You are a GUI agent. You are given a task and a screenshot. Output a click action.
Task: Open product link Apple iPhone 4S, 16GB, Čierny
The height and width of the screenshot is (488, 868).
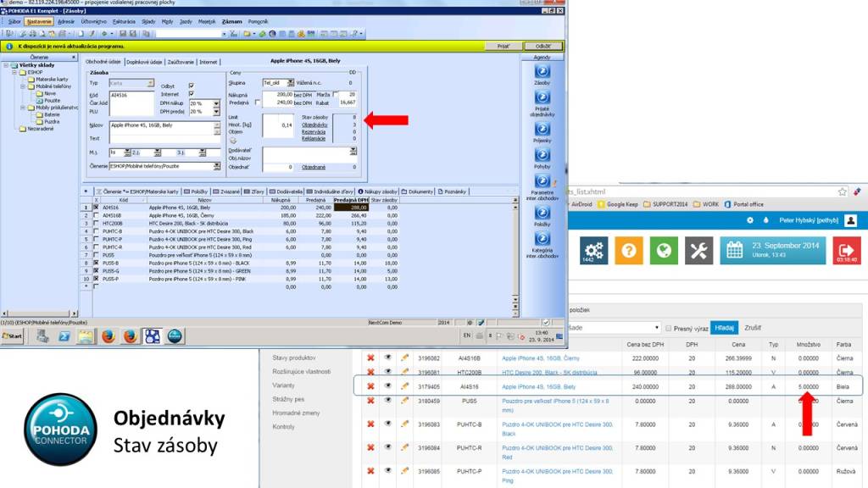pos(540,358)
